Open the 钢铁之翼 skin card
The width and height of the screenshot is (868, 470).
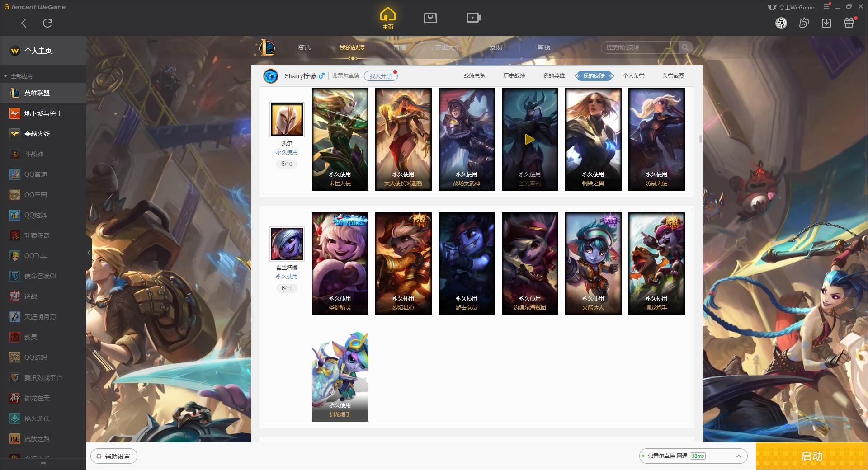point(593,139)
